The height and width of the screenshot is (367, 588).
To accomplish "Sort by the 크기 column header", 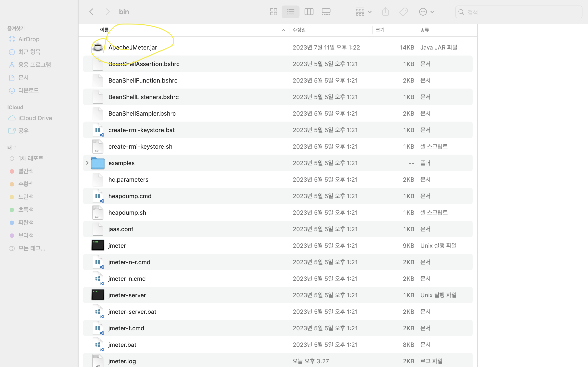I will [380, 30].
